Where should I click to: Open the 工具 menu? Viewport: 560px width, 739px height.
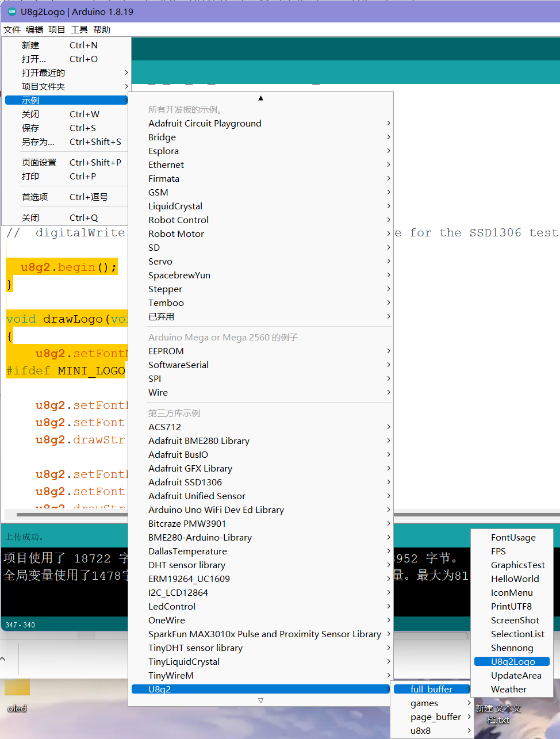79,29
